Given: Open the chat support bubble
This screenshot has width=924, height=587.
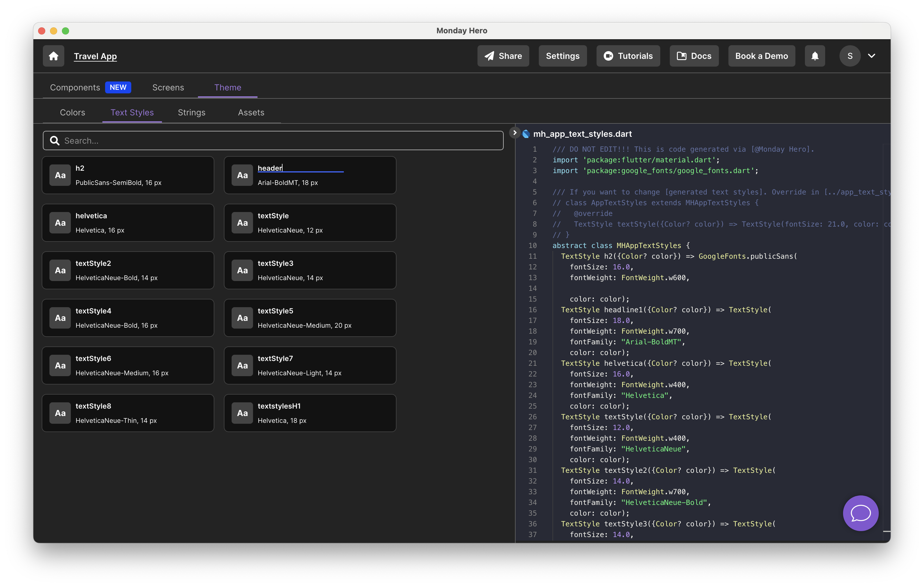Looking at the screenshot, I should pos(860,513).
